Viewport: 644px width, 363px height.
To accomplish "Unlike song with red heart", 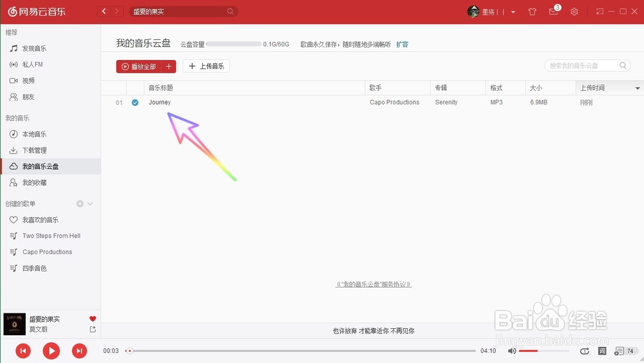I will (93, 319).
